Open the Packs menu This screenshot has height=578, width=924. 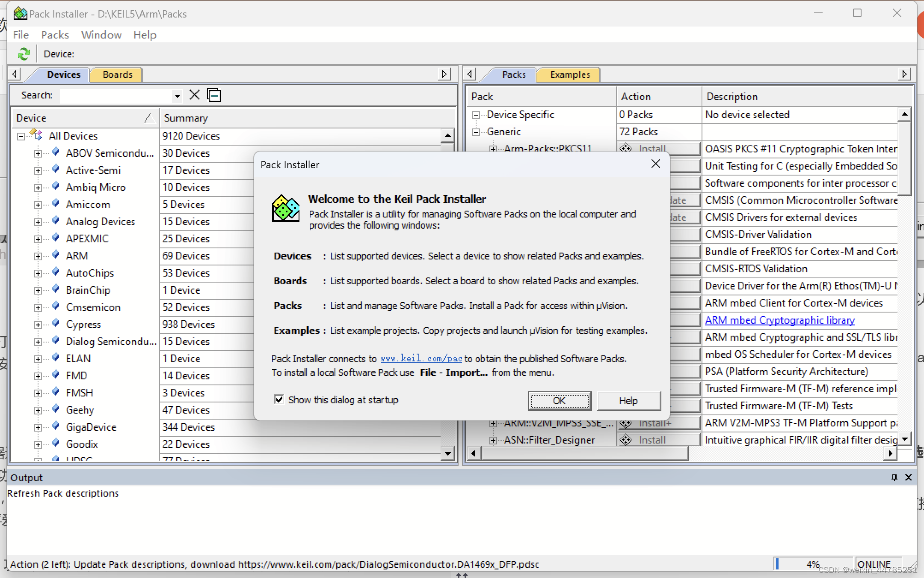pyautogui.click(x=55, y=35)
